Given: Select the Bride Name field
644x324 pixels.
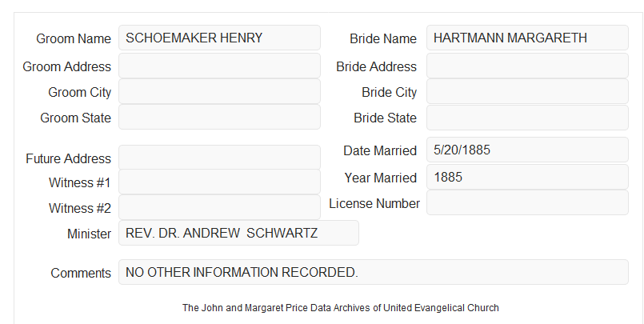Looking at the screenshot, I should point(527,38).
